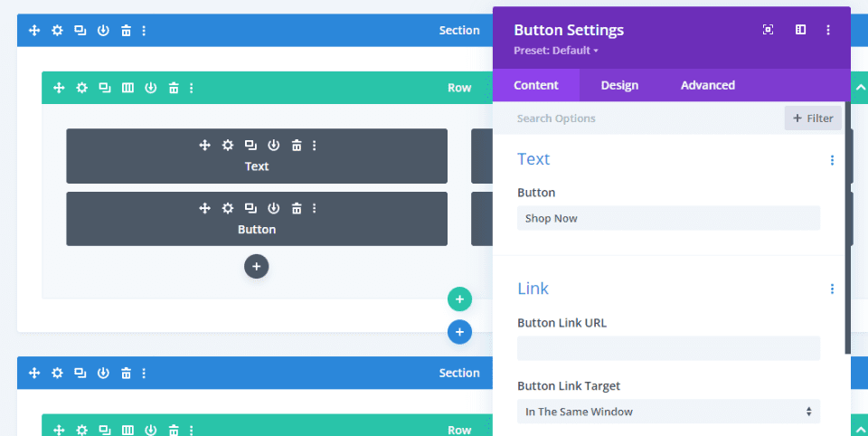Image resolution: width=868 pixels, height=436 pixels.
Task: Click the Button Link URL field
Action: [668, 348]
